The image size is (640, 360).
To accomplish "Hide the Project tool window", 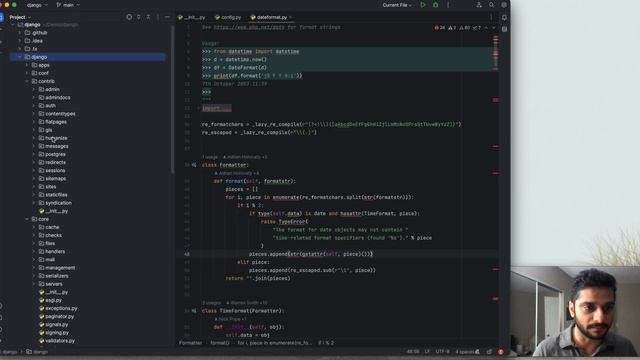I will [x=167, y=17].
